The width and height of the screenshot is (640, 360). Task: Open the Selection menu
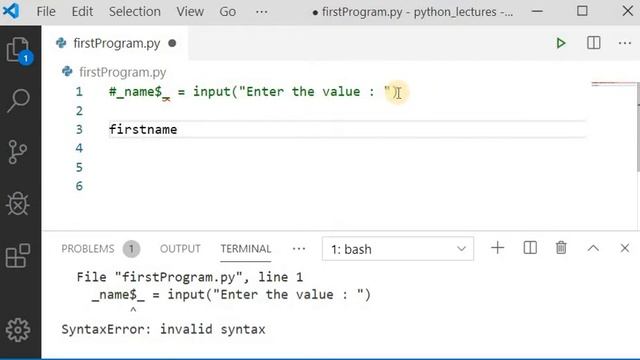point(135,11)
